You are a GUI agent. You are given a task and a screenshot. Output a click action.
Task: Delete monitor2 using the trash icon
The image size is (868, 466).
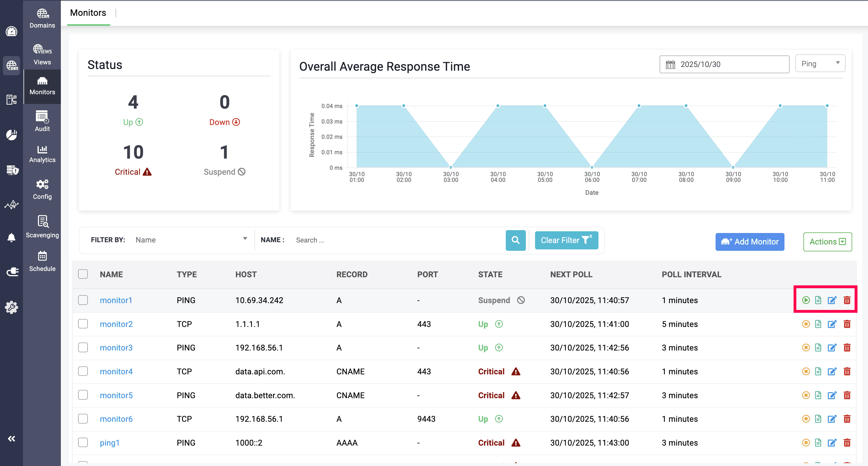click(x=847, y=324)
